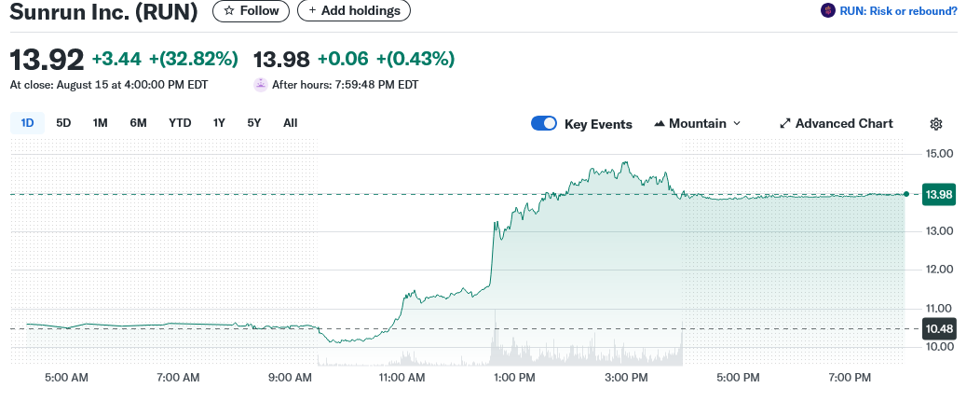Click the 12.00 price axis label
The height and width of the screenshot is (402, 980).
937,270
